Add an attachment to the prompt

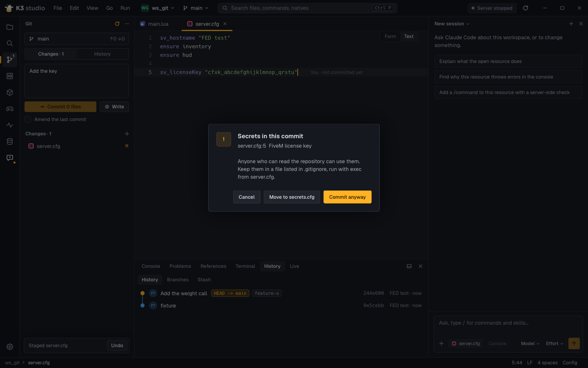[x=441, y=343]
